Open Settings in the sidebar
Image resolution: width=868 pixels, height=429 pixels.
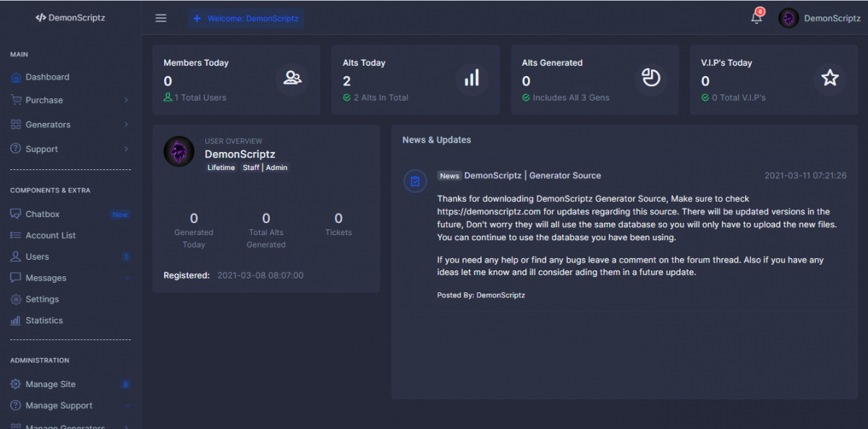click(x=42, y=300)
